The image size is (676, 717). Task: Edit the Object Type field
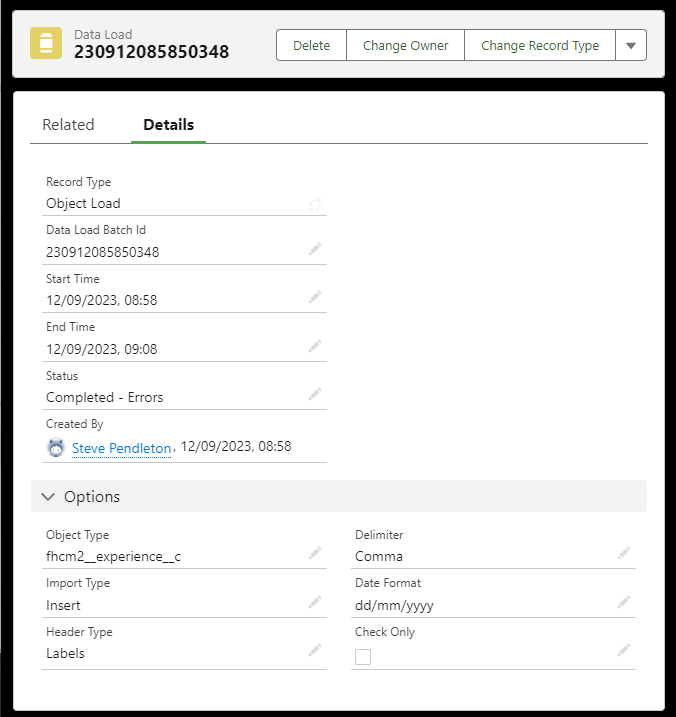pyautogui.click(x=315, y=553)
